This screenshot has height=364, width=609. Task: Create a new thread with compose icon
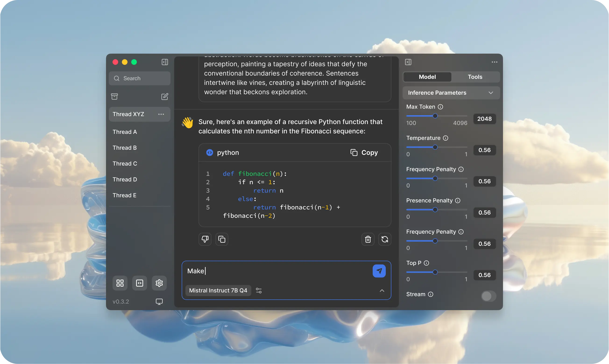(x=165, y=96)
